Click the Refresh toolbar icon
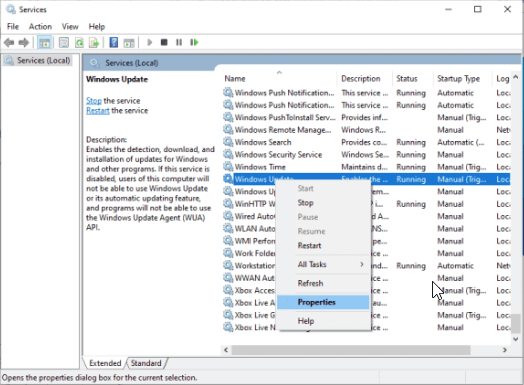This screenshot has height=385, width=524. 80,42
